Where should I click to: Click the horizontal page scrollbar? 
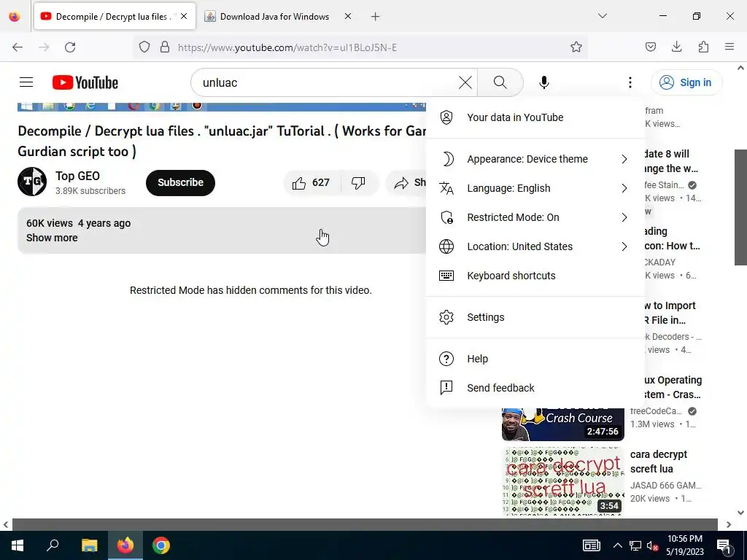(x=365, y=524)
